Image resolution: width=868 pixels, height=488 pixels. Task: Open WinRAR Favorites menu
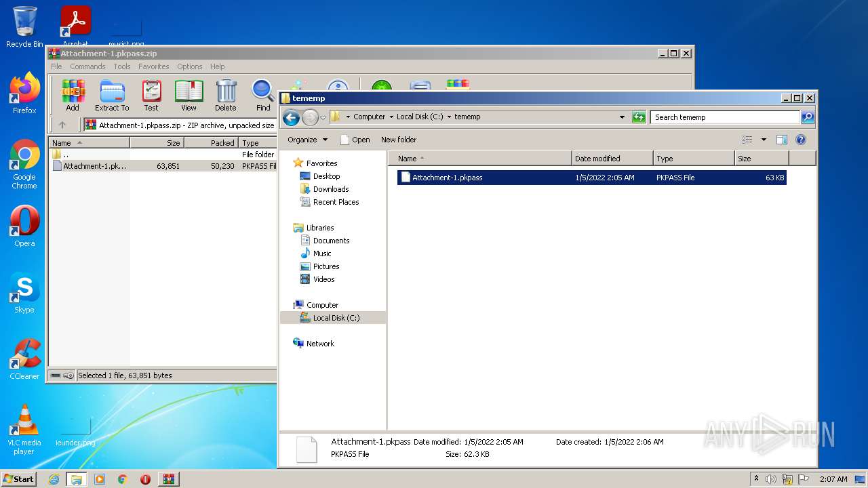(x=154, y=66)
